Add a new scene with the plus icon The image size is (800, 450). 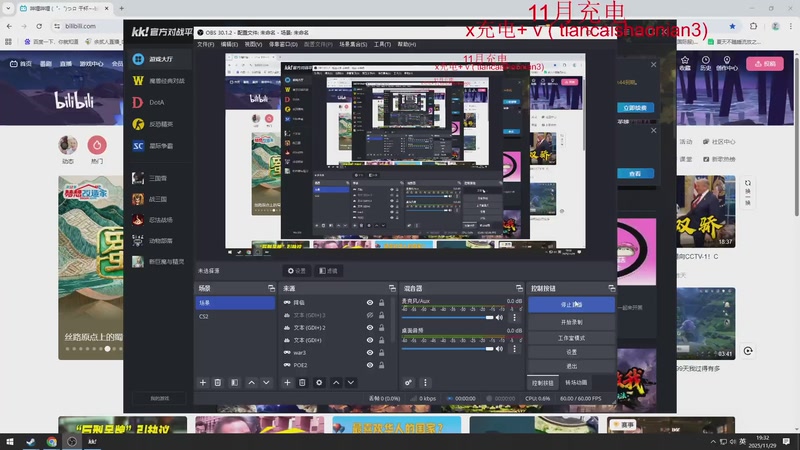[203, 383]
